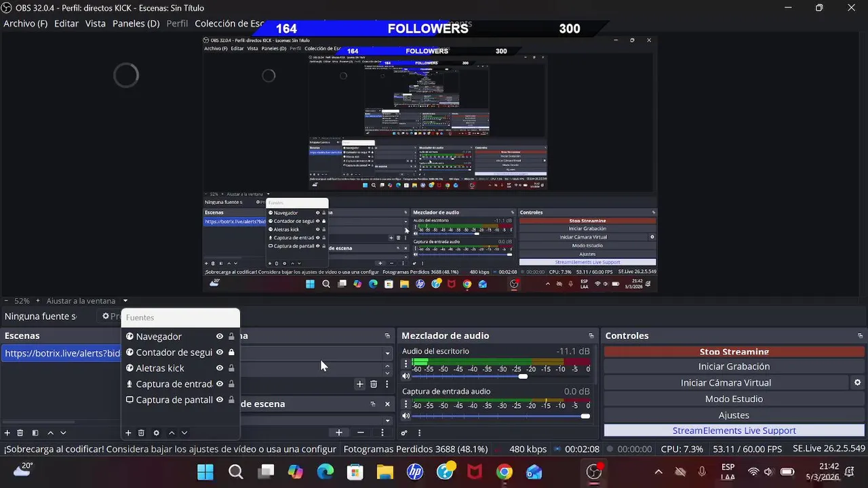Move source up in Fuentes toolbar
The height and width of the screenshot is (488, 868).
172,433
